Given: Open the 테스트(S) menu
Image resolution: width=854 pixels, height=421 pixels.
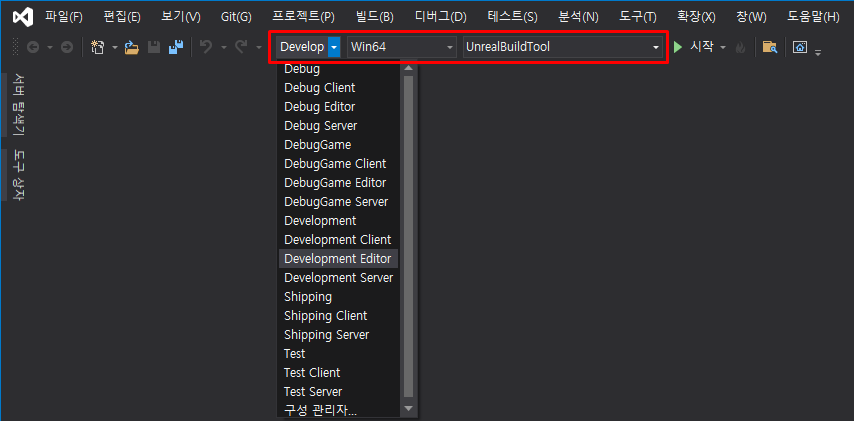Looking at the screenshot, I should tap(513, 17).
